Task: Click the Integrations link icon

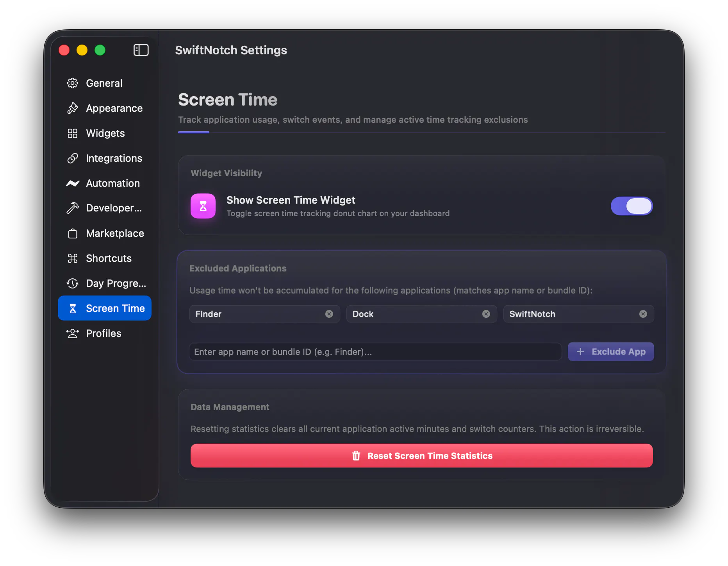Action: [x=73, y=158]
